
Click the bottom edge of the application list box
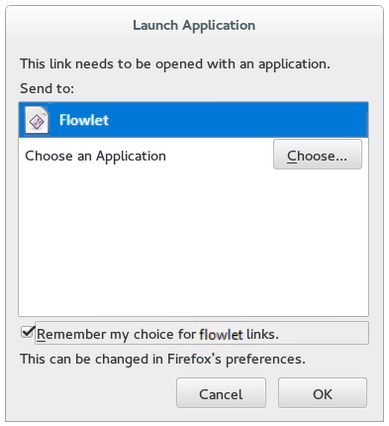tap(194, 316)
